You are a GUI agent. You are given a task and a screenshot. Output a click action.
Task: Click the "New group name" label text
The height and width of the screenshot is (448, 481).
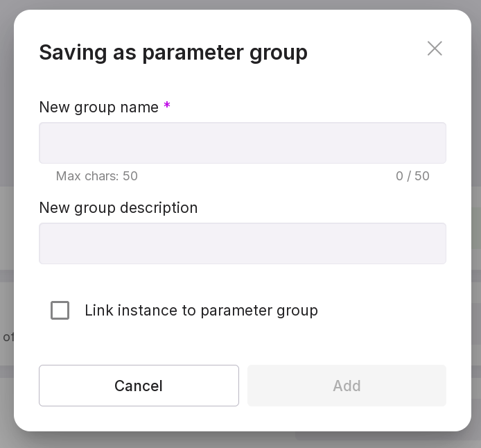tap(98, 107)
